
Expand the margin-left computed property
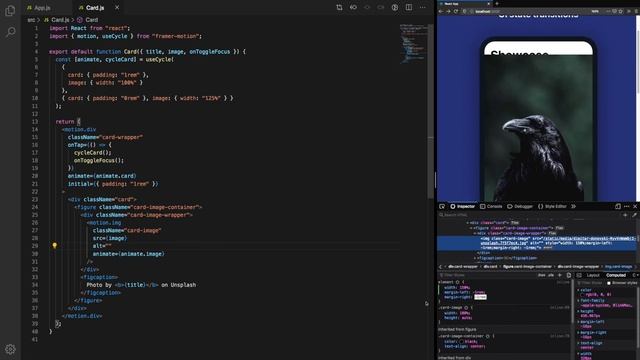click(x=578, y=322)
